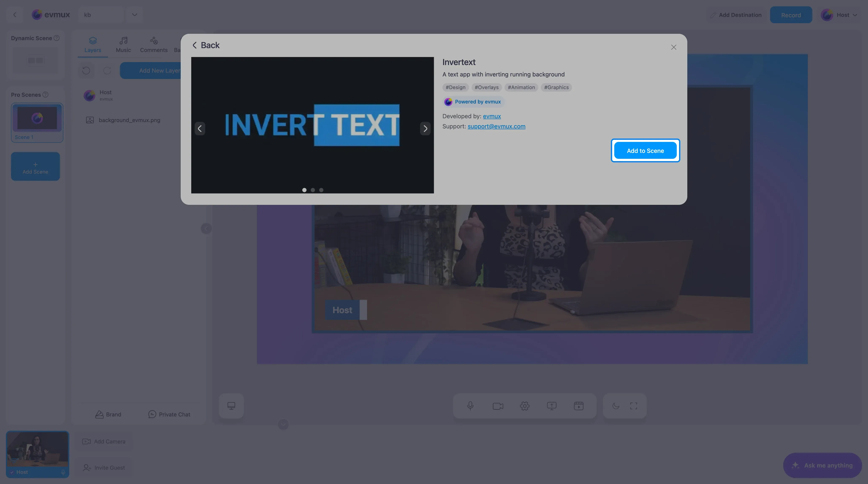This screenshot has width=868, height=484.
Task: Open settings gear in bottom toolbar
Action: [x=525, y=406]
